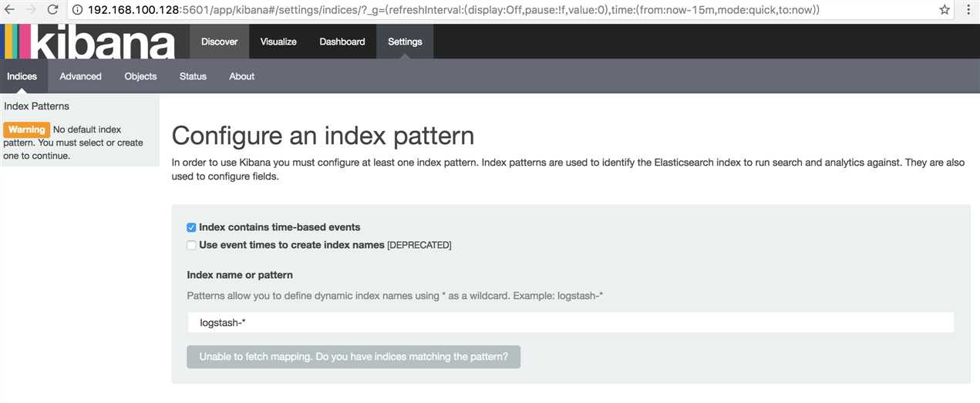Click the orange Warning badge

coord(27,129)
